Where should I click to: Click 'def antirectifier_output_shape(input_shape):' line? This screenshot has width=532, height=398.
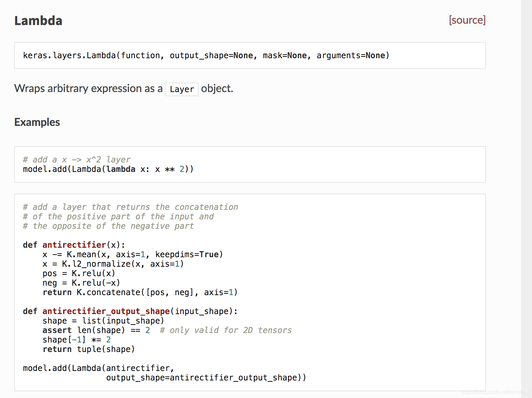[x=130, y=311]
